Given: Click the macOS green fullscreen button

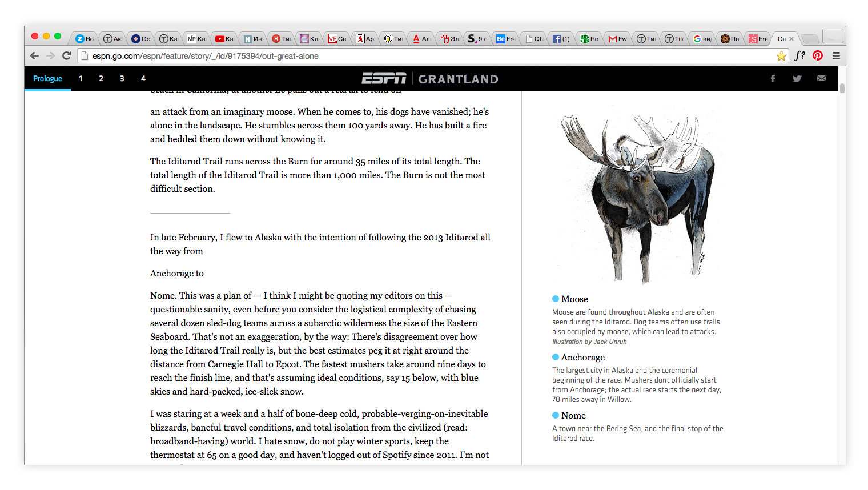Looking at the screenshot, I should coord(57,36).
